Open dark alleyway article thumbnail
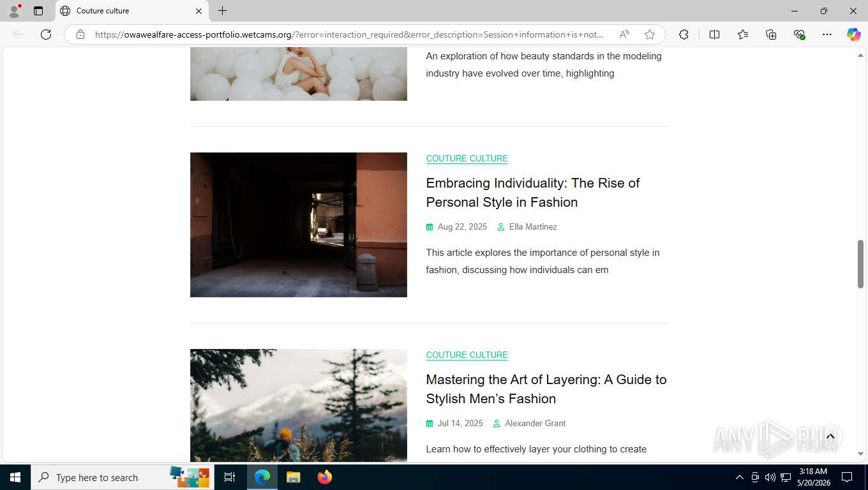 299,225
